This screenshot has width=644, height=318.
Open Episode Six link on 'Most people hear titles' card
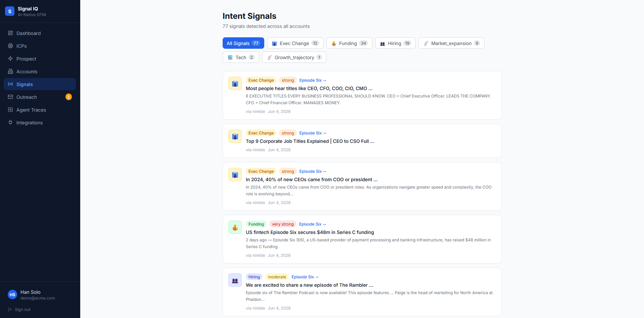313,80
